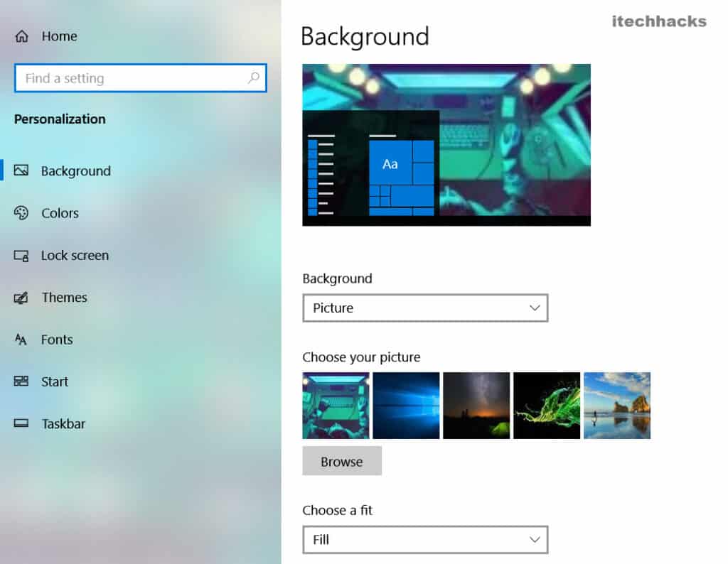Open the Choose a fit dropdown

pos(425,540)
